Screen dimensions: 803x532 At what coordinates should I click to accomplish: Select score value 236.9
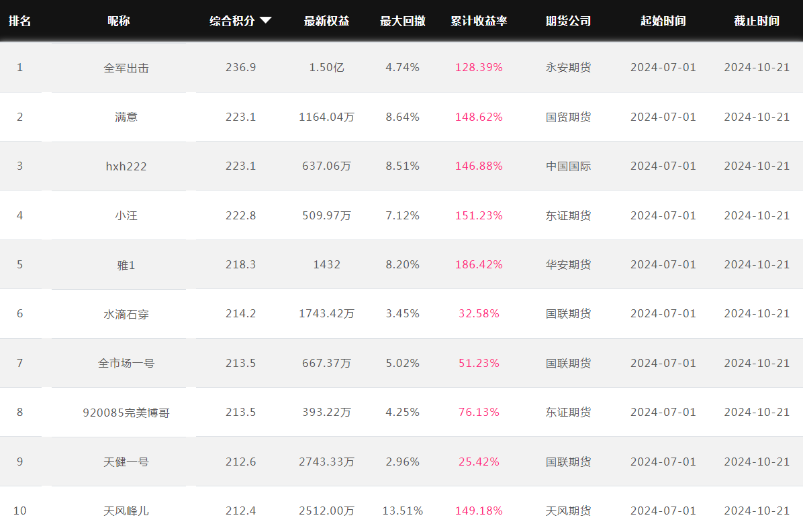pyautogui.click(x=240, y=68)
